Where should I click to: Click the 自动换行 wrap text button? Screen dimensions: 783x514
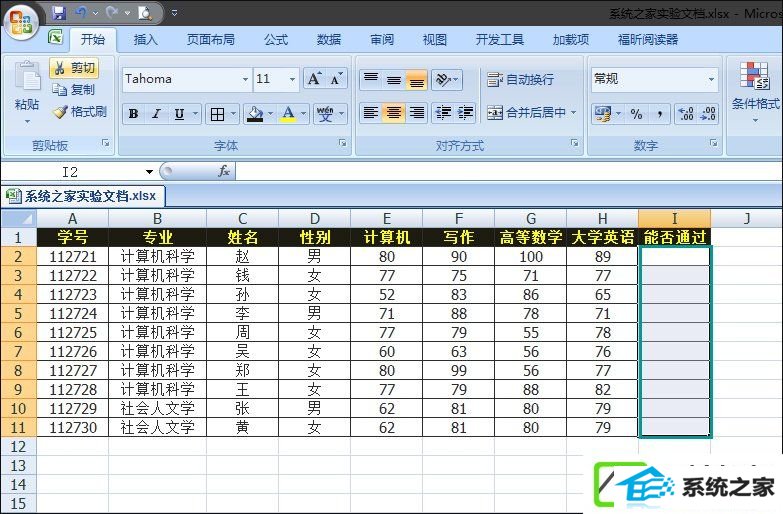tap(520, 79)
